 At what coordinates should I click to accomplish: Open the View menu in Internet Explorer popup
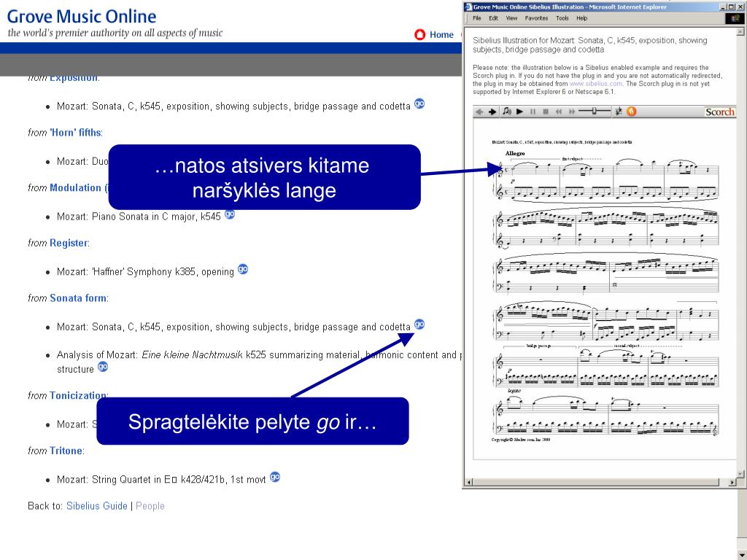click(511, 18)
